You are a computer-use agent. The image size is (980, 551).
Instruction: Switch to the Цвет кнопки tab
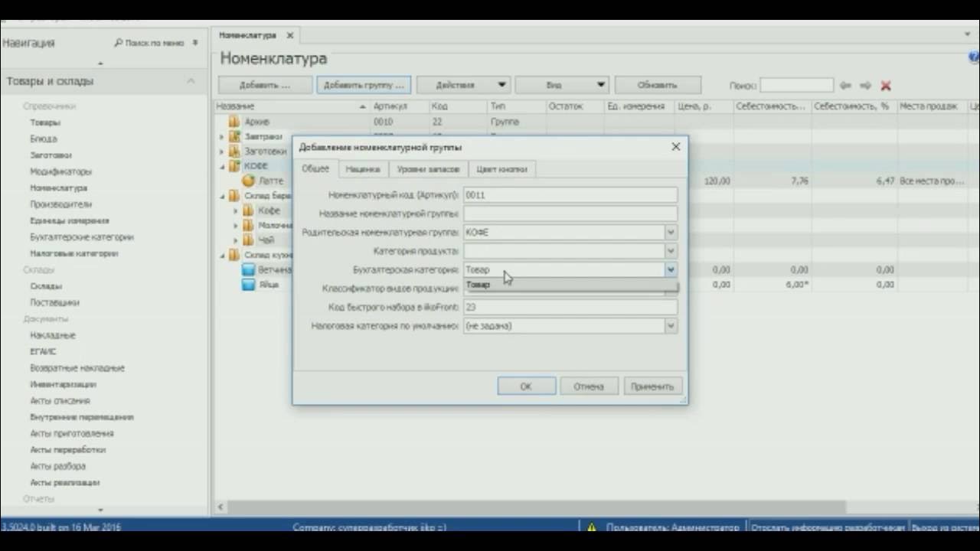(501, 169)
